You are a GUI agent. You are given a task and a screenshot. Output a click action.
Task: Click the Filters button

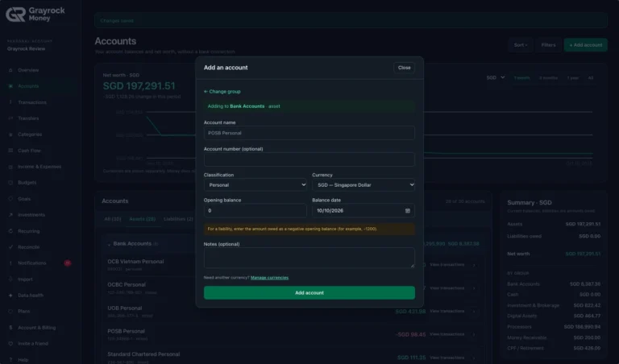point(548,45)
